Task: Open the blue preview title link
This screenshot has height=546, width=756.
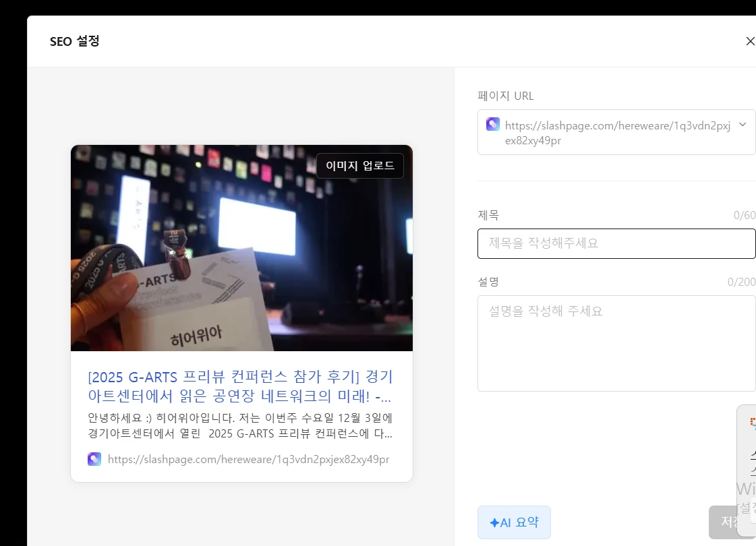Action: (x=240, y=386)
